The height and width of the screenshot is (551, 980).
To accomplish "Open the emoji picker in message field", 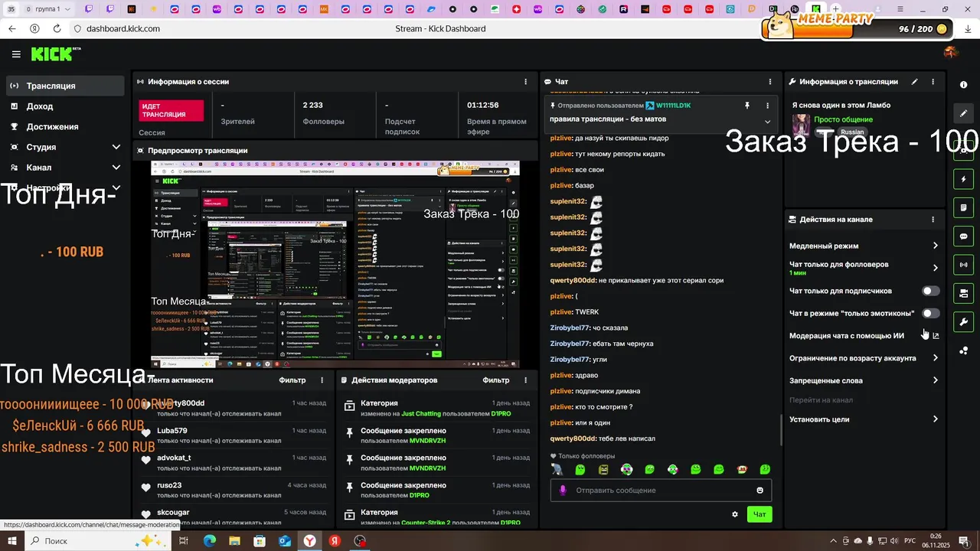I will pyautogui.click(x=760, y=491).
